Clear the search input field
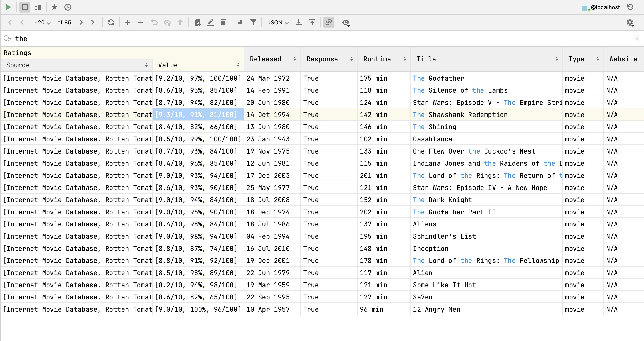The height and width of the screenshot is (341, 644). pos(637,39)
